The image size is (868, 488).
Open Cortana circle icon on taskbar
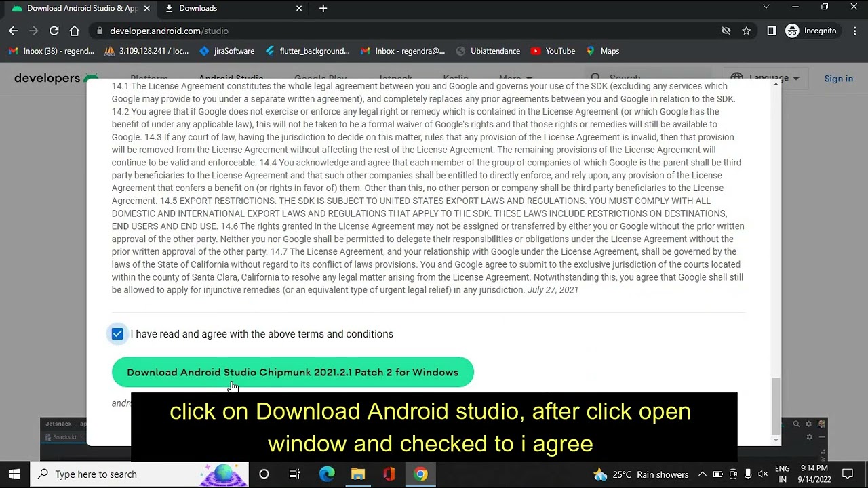(264, 474)
